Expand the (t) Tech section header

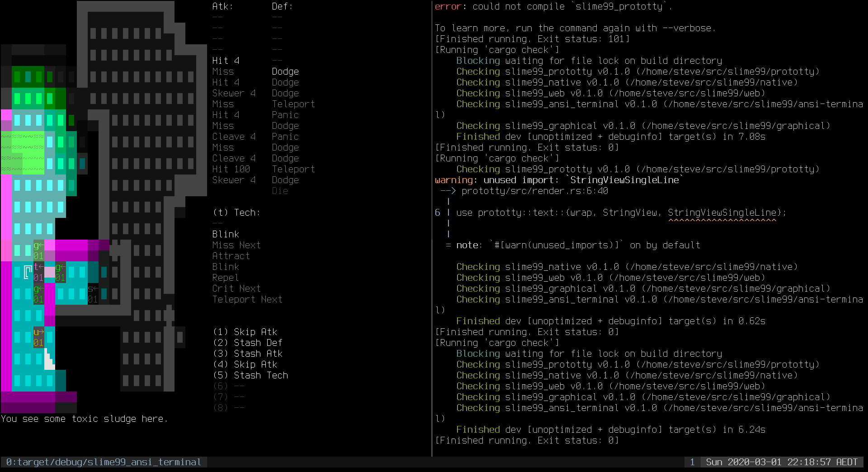[236, 212]
